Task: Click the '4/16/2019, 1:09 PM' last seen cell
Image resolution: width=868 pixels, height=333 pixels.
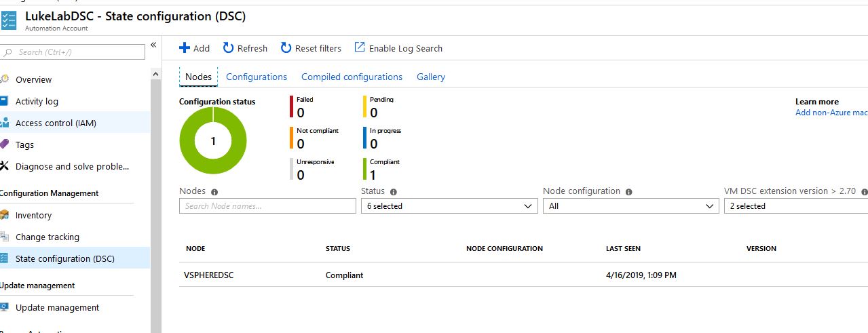Action: pos(641,275)
